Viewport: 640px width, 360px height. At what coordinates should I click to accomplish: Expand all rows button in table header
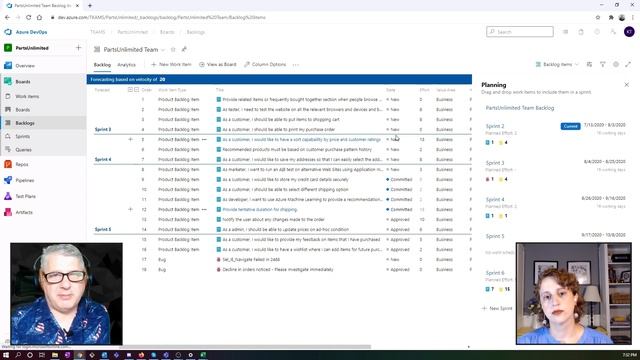pos(130,90)
